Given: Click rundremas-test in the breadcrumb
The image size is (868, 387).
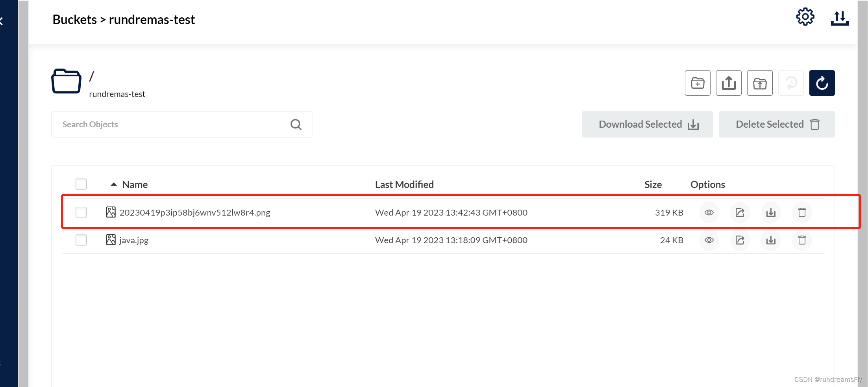Looking at the screenshot, I should pos(152,20).
